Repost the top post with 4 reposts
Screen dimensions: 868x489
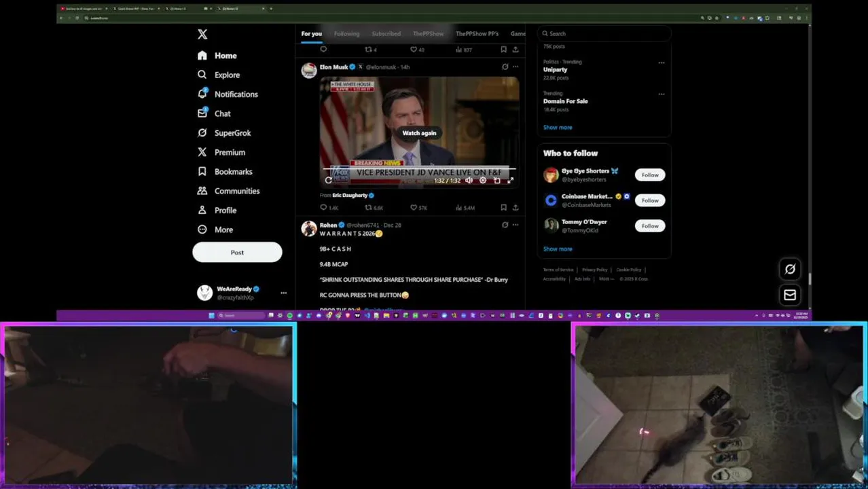tap(371, 50)
